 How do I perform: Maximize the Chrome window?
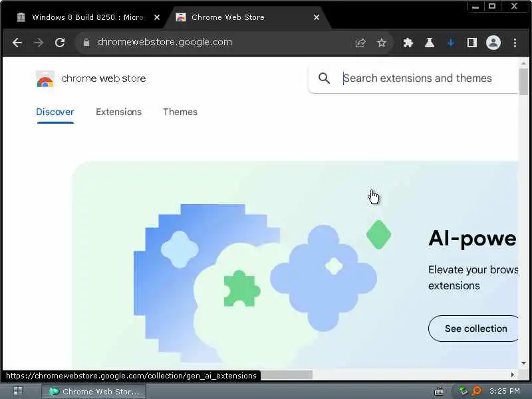(x=492, y=7)
